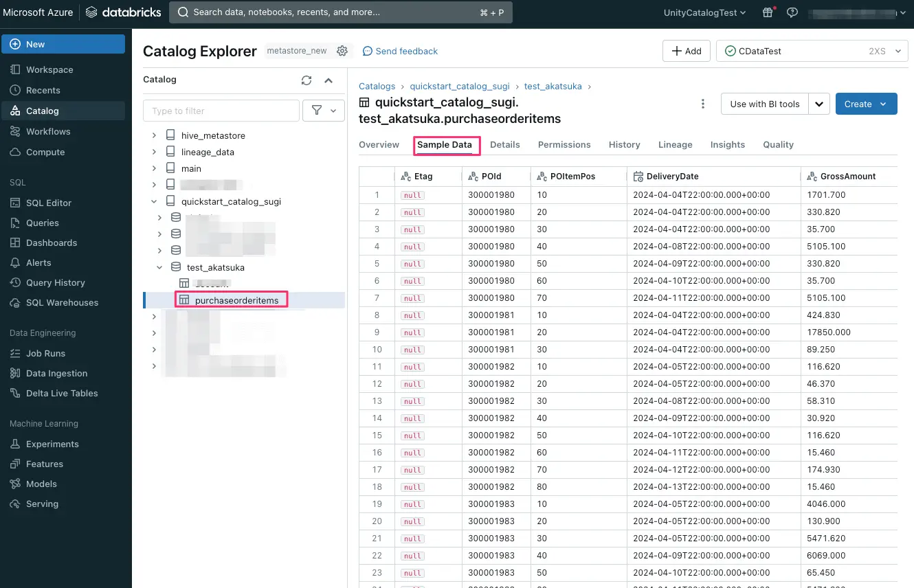Viewport: 914px width, 588px height.
Task: Click the DeliveryDate column header
Action: tap(713, 176)
